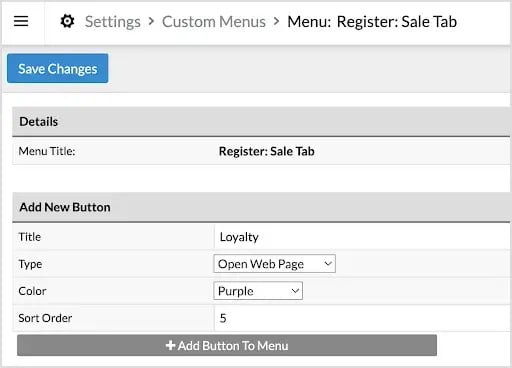This screenshot has height=368, width=512.
Task: Click the Menu: Register: Sale Tab breadcrumb text
Action: point(372,22)
